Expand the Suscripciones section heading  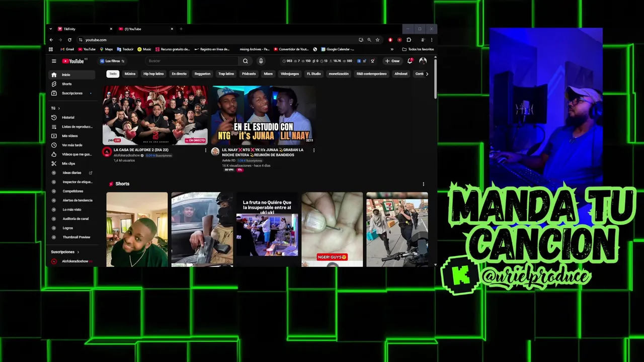click(x=65, y=252)
